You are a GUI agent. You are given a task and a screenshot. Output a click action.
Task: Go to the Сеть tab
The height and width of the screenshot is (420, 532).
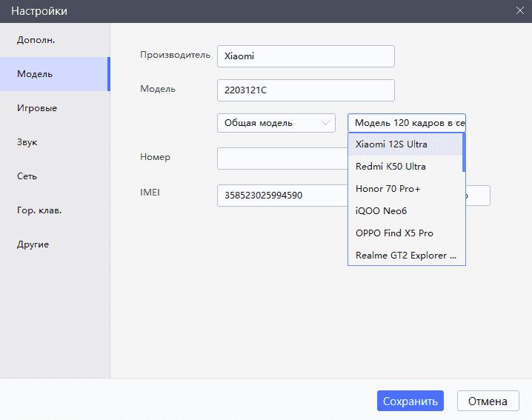[x=27, y=176]
